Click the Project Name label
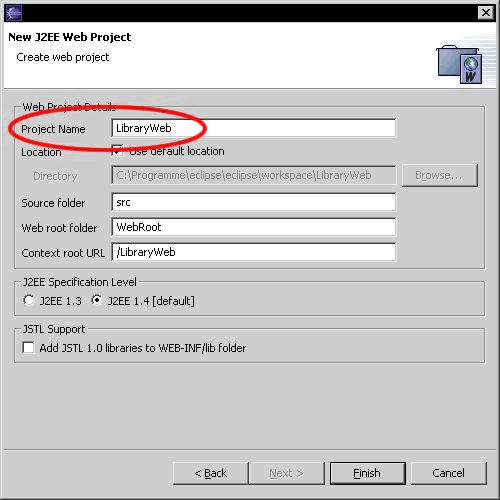The image size is (500, 500). [53, 129]
